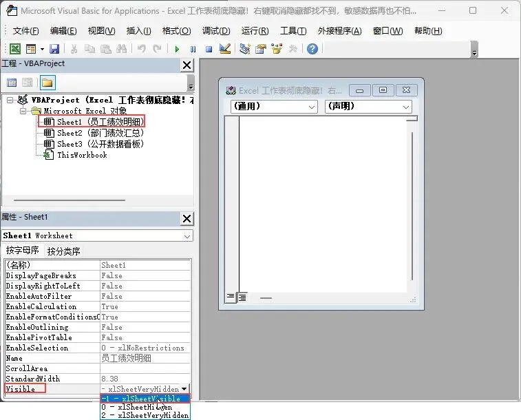Open the Visible property dropdown arrow

coord(184,389)
